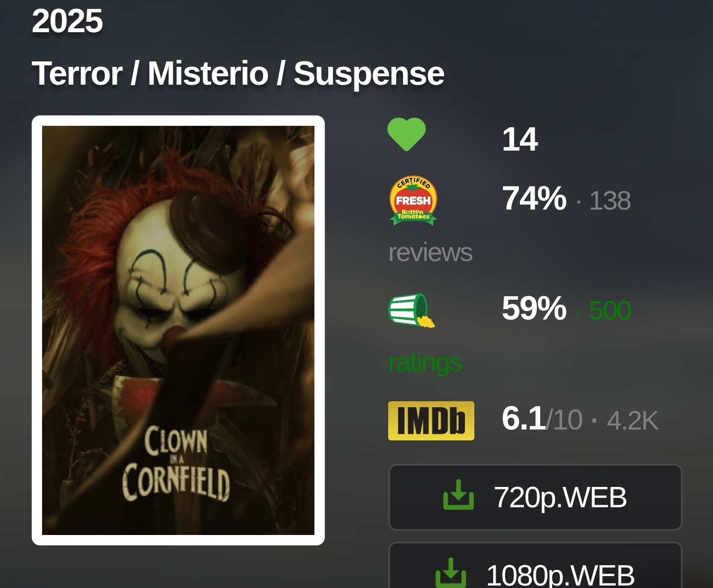Screen dimensions: 713x588
Task: Click the download icon beside 720p.WEB
Action: 458,494
